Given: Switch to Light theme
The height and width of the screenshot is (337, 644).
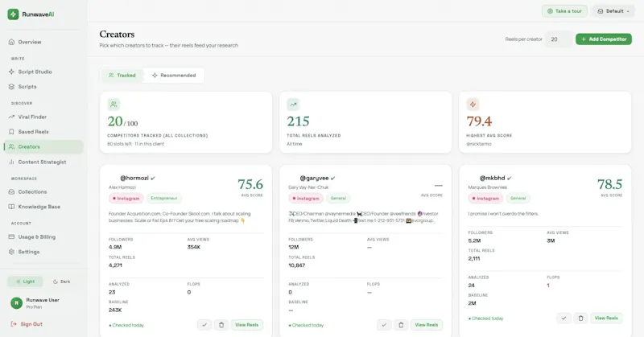Looking at the screenshot, I should (x=25, y=282).
